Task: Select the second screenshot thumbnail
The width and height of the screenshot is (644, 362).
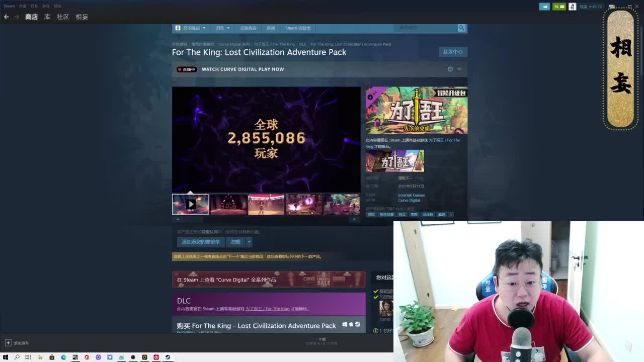Action: (228, 205)
